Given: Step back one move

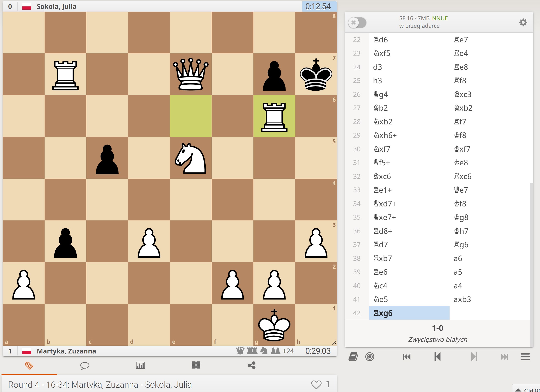Looking at the screenshot, I should (x=437, y=356).
